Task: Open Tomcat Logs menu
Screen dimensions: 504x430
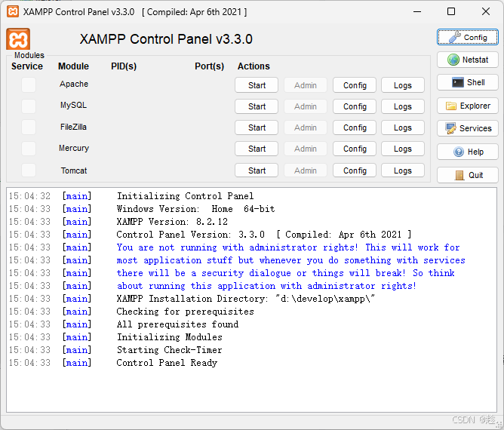Action: [403, 170]
